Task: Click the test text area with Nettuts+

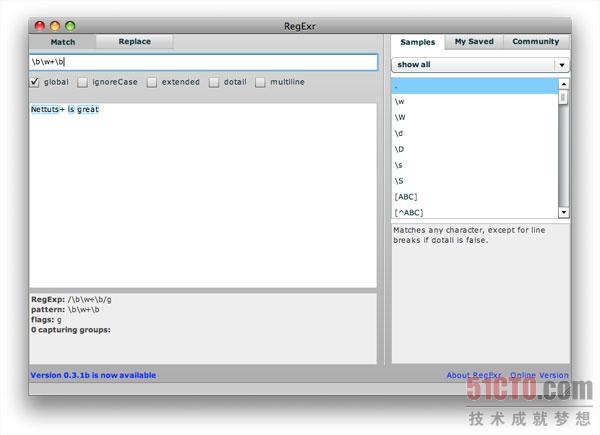Action: point(203,195)
